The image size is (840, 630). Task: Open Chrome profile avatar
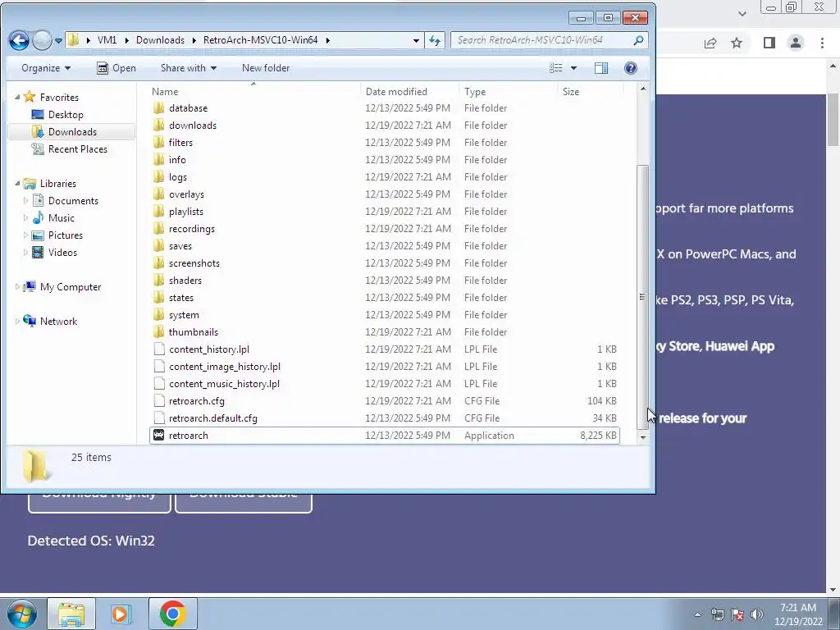pyautogui.click(x=796, y=43)
